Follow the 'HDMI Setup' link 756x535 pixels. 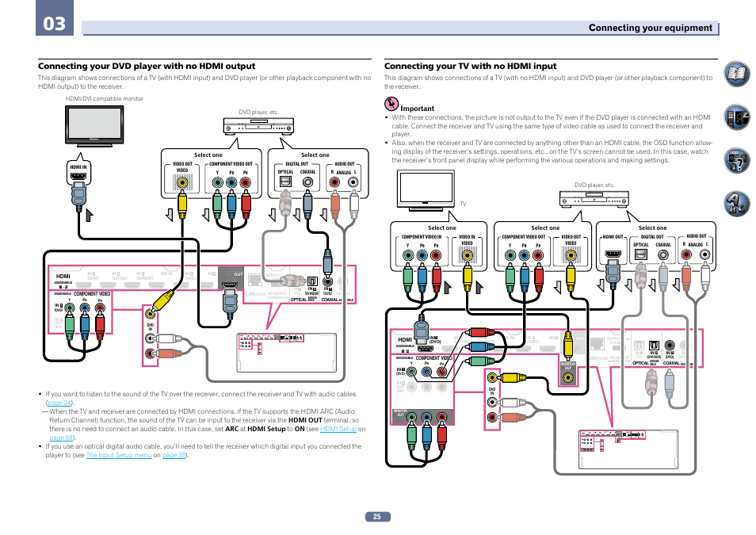click(338, 429)
